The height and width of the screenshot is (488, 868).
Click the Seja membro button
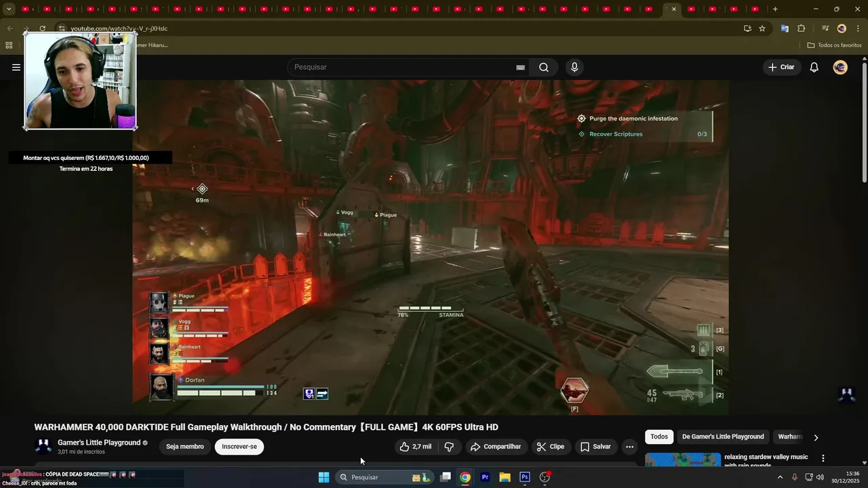(185, 447)
